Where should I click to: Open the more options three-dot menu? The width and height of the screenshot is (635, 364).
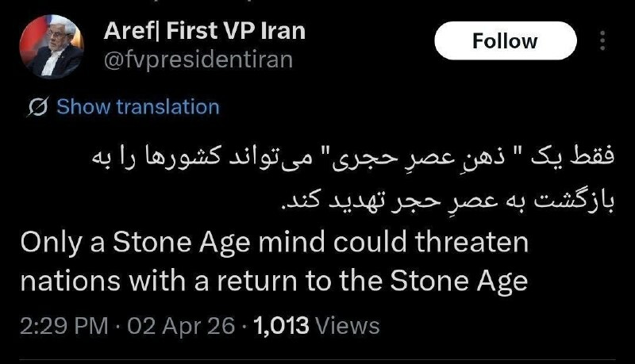[x=602, y=41]
